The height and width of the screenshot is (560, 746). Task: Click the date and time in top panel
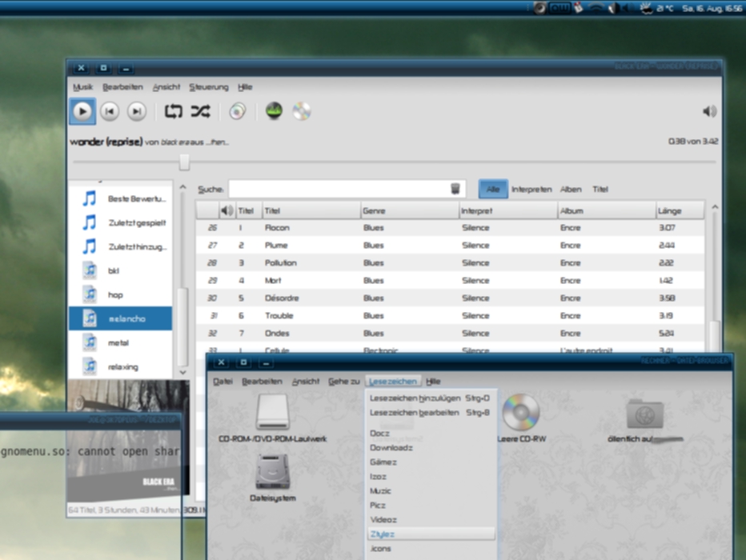coord(712,8)
